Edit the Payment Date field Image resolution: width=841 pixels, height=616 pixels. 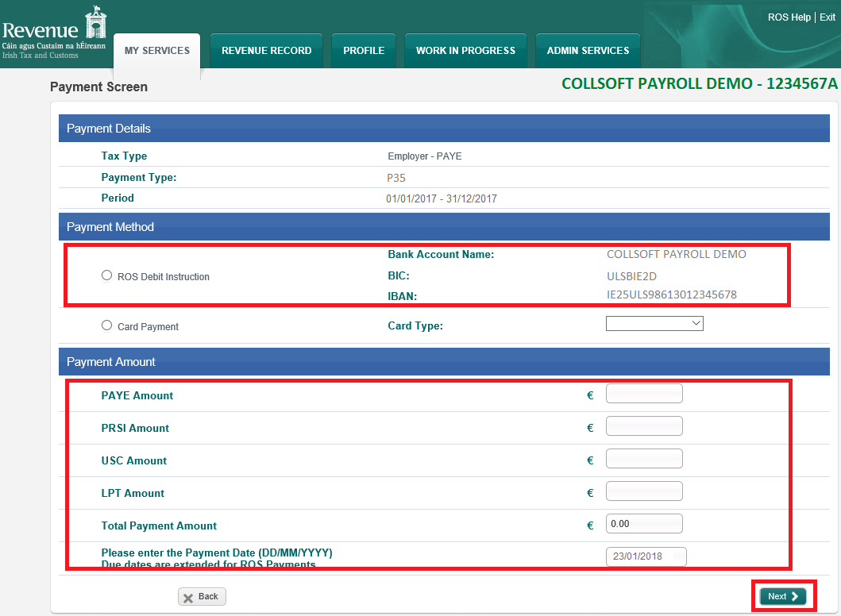tap(646, 557)
